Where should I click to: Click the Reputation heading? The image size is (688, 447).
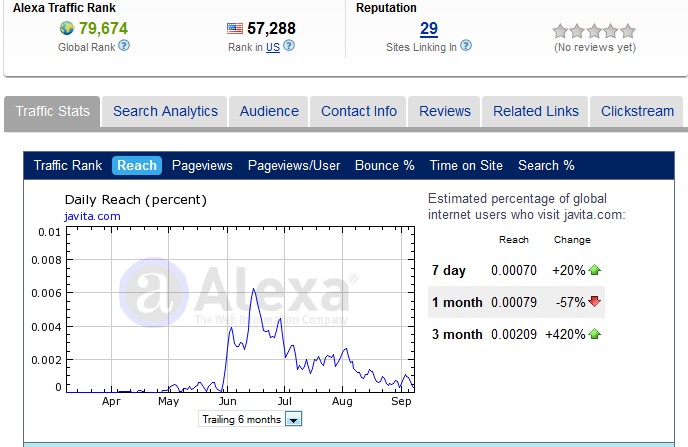tap(386, 8)
